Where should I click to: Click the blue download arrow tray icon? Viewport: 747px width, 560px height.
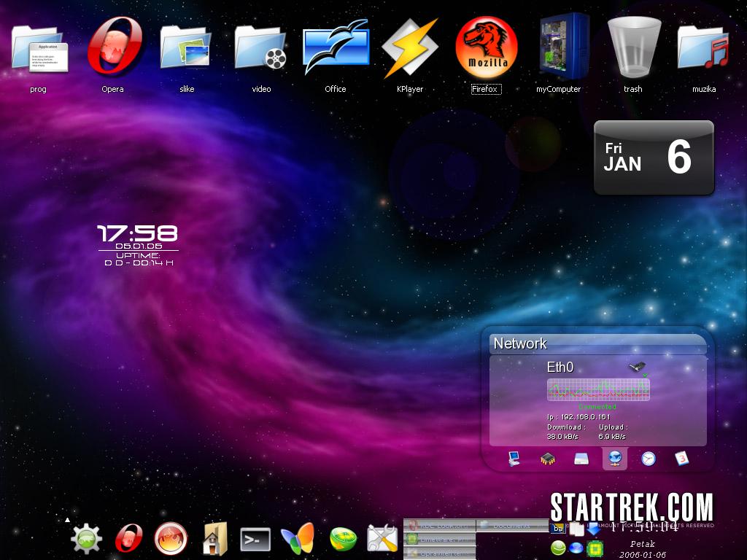(594, 529)
